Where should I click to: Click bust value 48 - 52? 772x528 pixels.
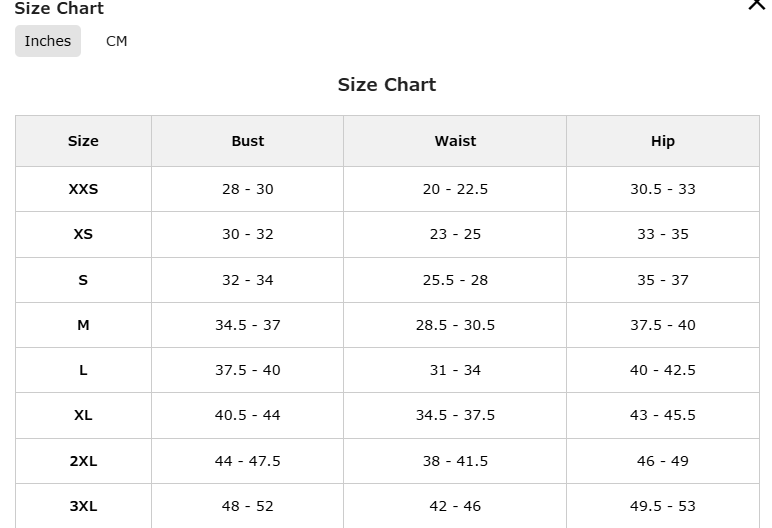pyautogui.click(x=248, y=506)
